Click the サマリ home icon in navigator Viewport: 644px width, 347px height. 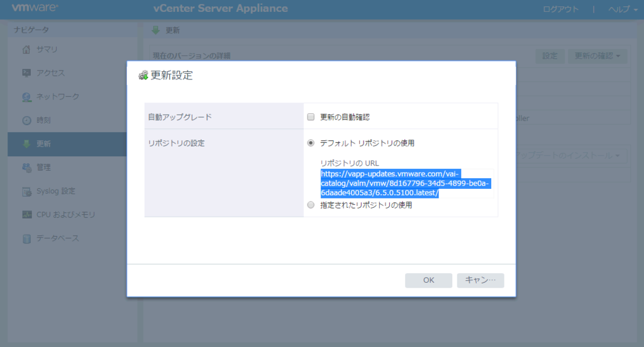click(26, 49)
